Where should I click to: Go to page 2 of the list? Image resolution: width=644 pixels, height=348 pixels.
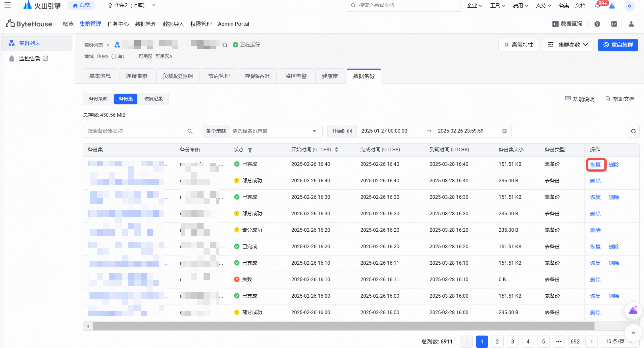(497, 341)
